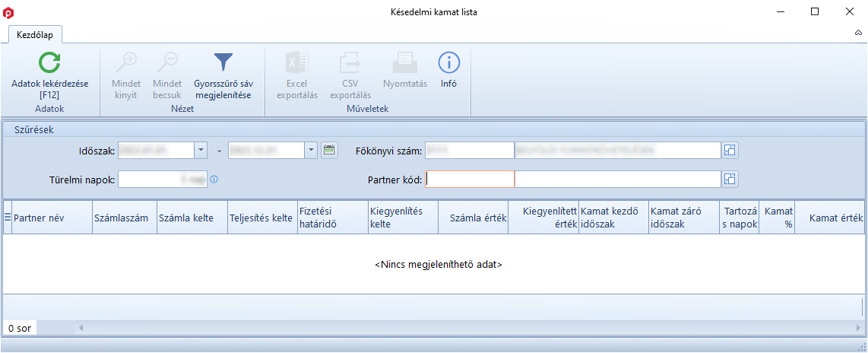Click Adatok lekérdezése refresh icon

point(50,63)
